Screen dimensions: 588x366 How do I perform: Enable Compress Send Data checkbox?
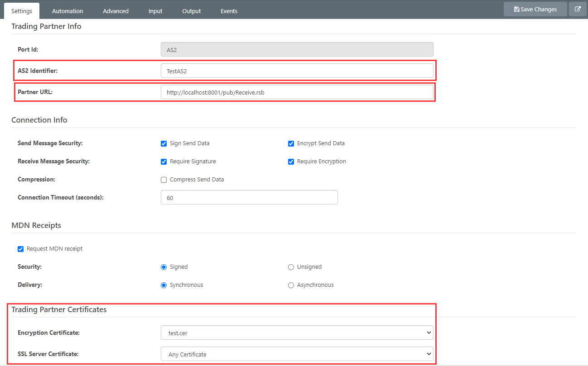pos(164,180)
